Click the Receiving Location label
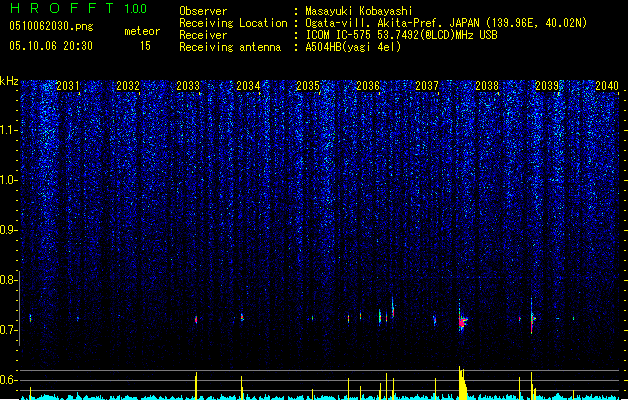Screen dimensions: 629x400 [x=233, y=23]
